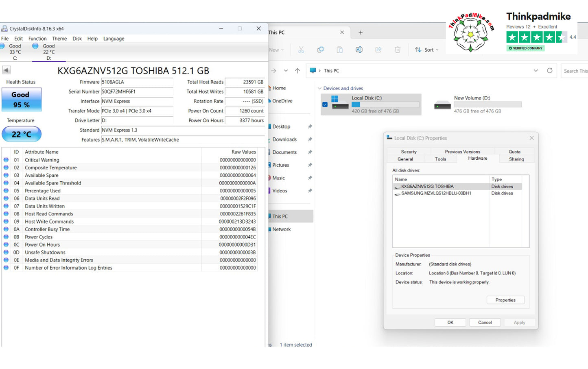The width and height of the screenshot is (588, 369).
Task: Select disk C: status orb in CrystalDiskInfo
Action: coord(2,46)
